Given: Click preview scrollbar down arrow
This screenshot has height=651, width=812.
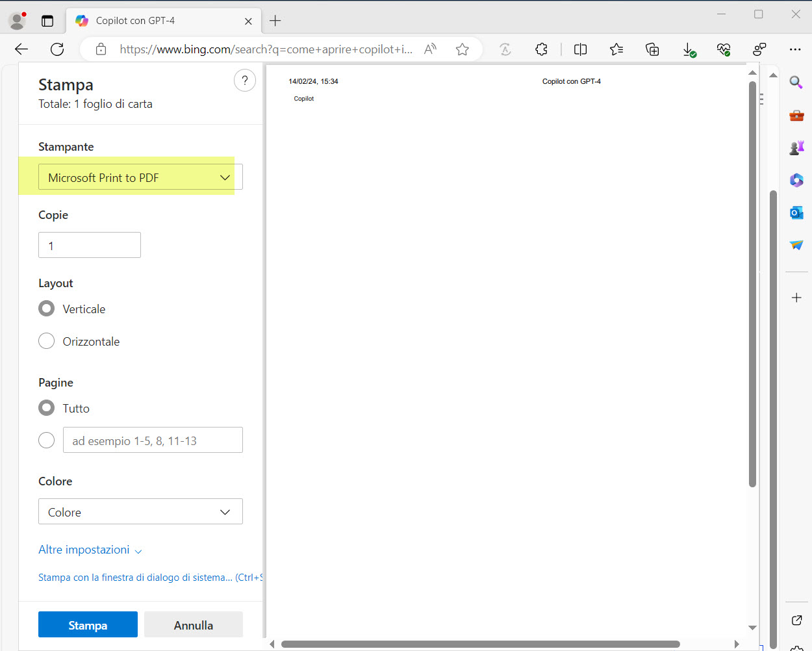Looking at the screenshot, I should pyautogui.click(x=752, y=628).
